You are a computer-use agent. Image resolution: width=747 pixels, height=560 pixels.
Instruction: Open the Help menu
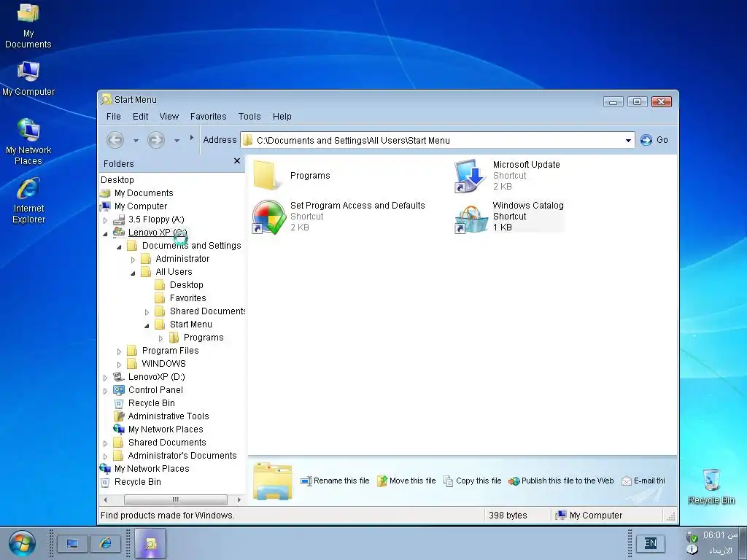tap(282, 116)
